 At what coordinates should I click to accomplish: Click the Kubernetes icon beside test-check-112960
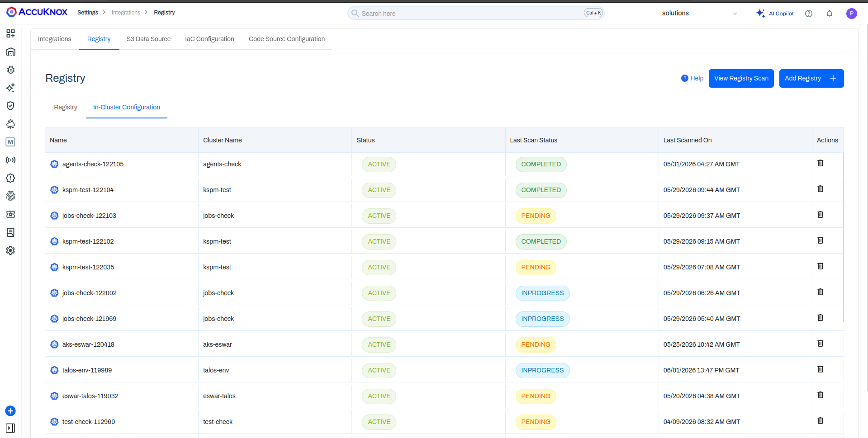pos(54,422)
